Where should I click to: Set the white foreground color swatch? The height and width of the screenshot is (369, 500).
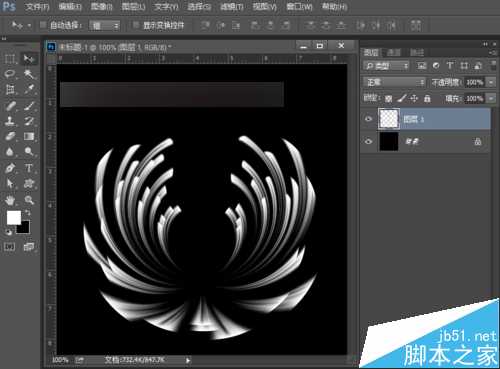point(13,217)
